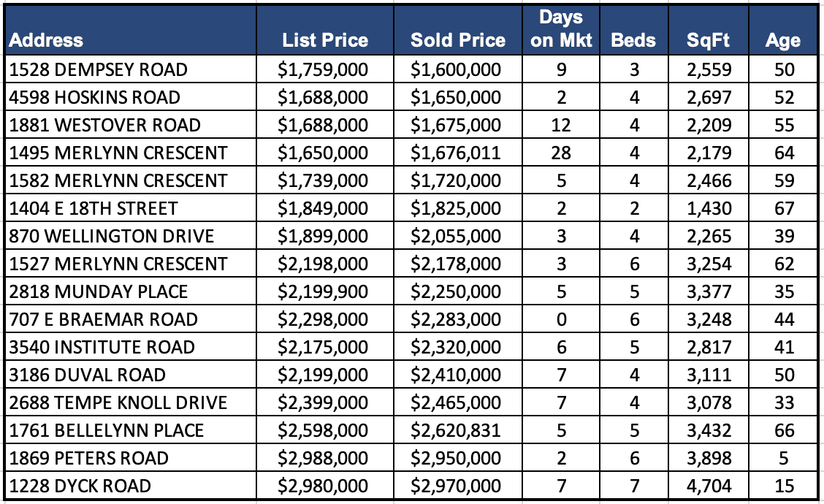Click the 2688 TEMPE KNOLL DRIVE cell
This screenshot has width=824, height=504.
pos(118,403)
